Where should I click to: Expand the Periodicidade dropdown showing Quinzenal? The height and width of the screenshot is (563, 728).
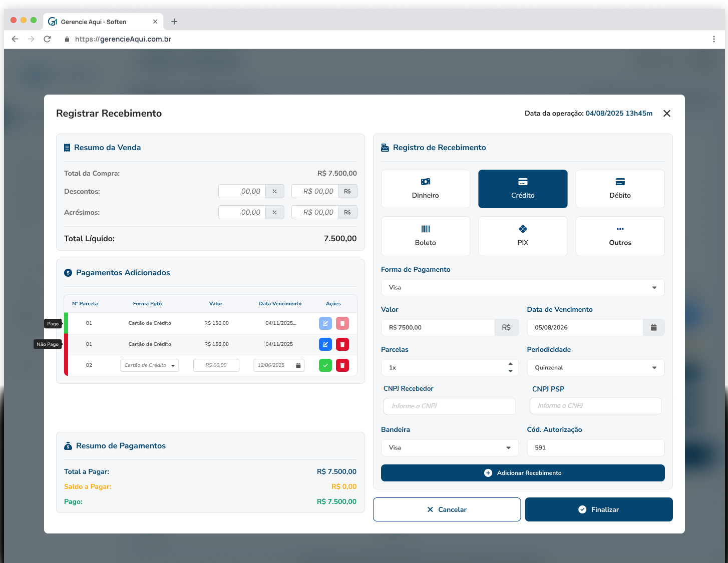tap(595, 368)
